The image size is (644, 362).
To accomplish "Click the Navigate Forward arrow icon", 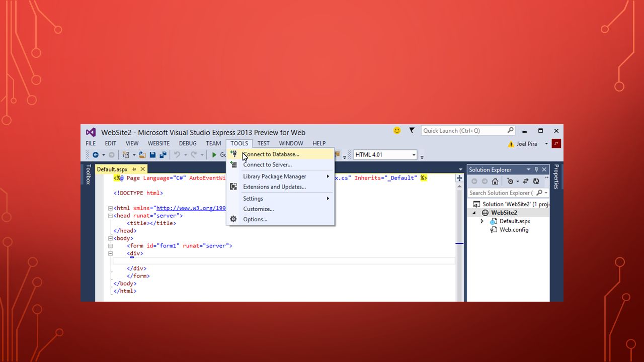I will [112, 155].
